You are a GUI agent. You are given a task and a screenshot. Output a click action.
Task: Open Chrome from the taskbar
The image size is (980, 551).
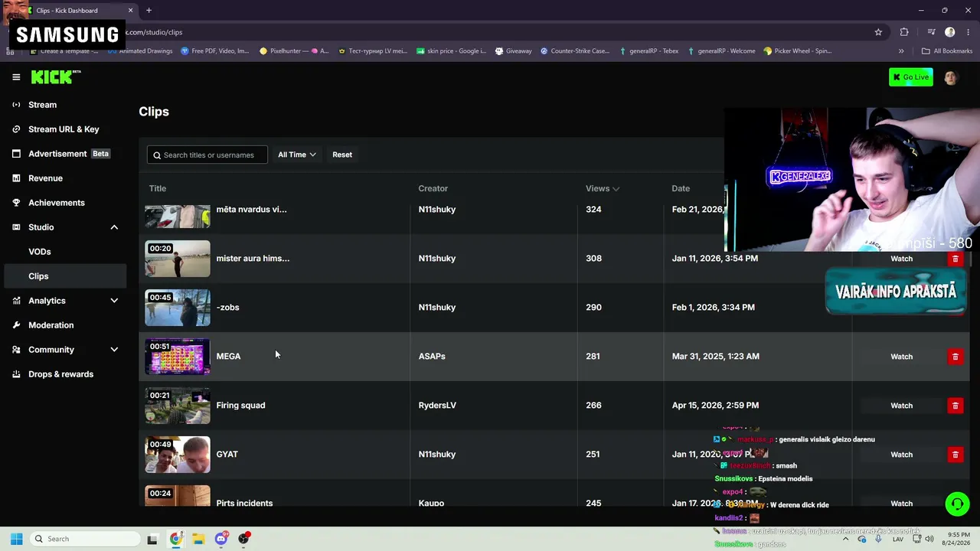(x=176, y=539)
